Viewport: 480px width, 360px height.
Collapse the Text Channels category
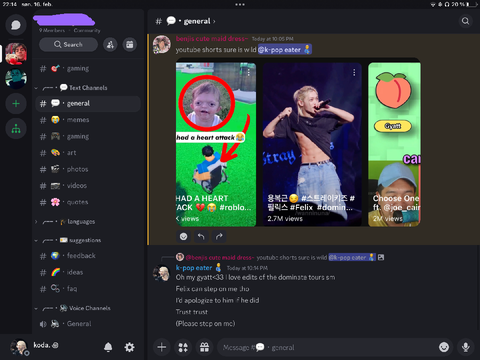75,88
